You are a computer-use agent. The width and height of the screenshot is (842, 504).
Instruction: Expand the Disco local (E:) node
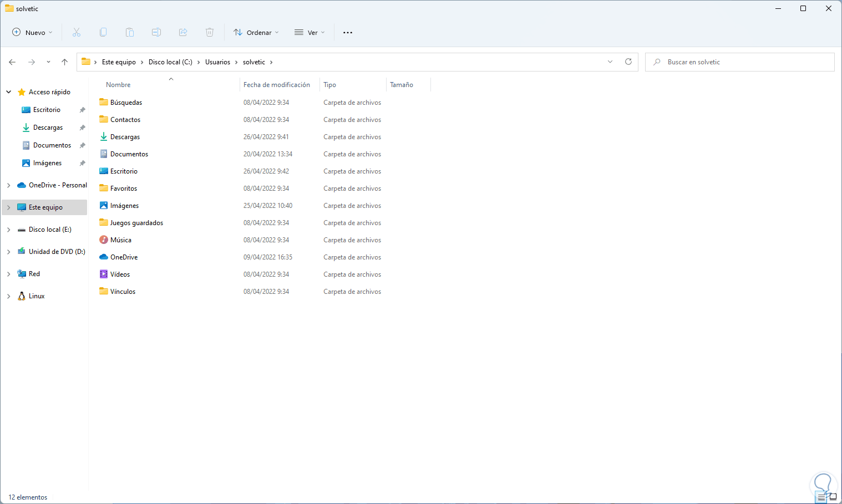coord(9,230)
